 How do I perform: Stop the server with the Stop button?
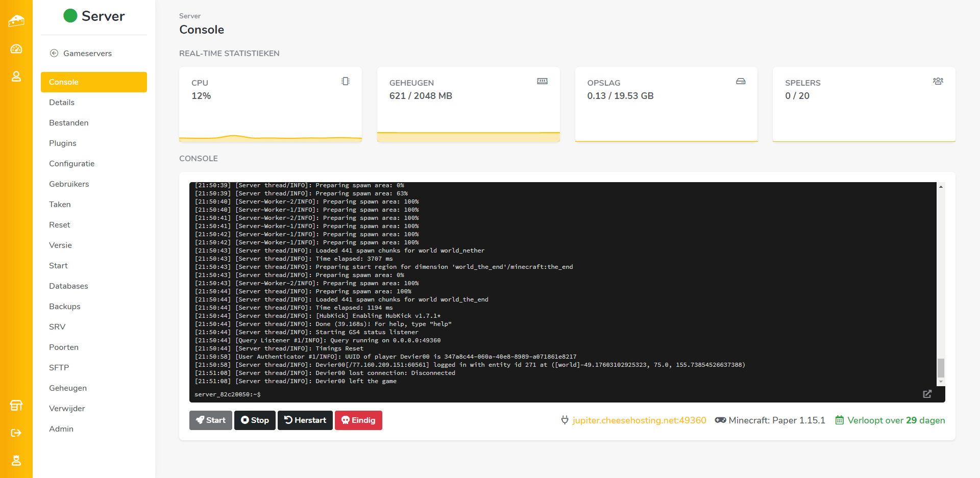click(255, 420)
